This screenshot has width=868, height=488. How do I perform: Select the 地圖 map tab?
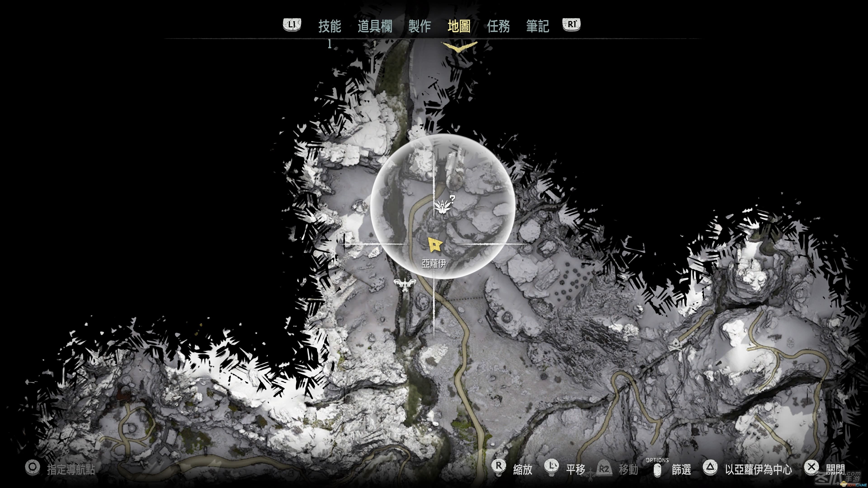(459, 26)
